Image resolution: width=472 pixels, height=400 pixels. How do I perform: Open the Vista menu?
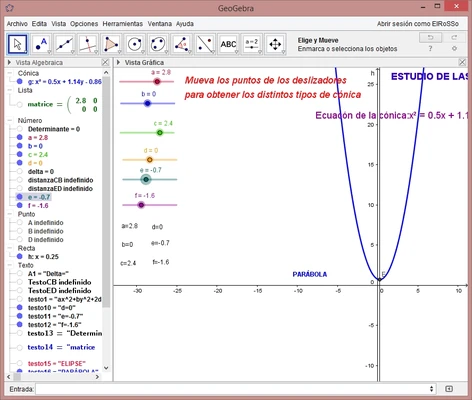[x=58, y=24]
